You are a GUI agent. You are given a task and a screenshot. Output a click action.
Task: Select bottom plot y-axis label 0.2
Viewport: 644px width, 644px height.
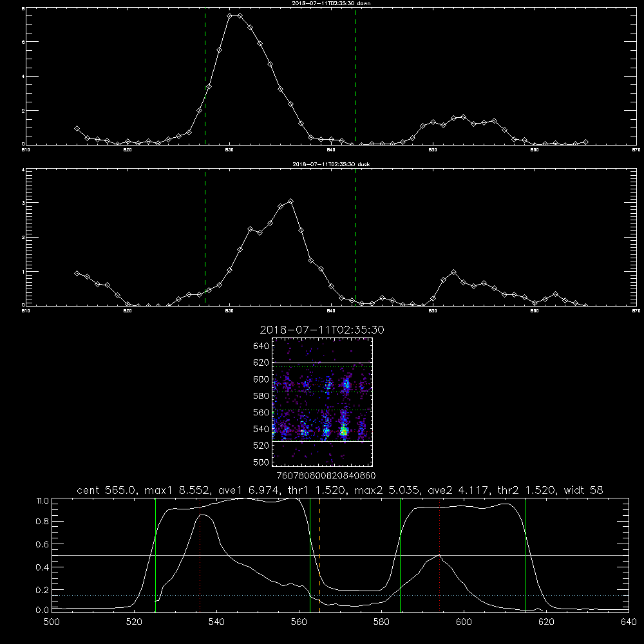click(43, 590)
